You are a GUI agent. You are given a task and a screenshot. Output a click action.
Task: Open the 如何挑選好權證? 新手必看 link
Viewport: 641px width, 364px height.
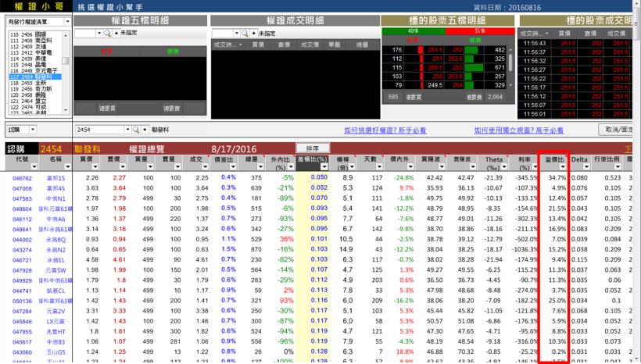tap(385, 129)
